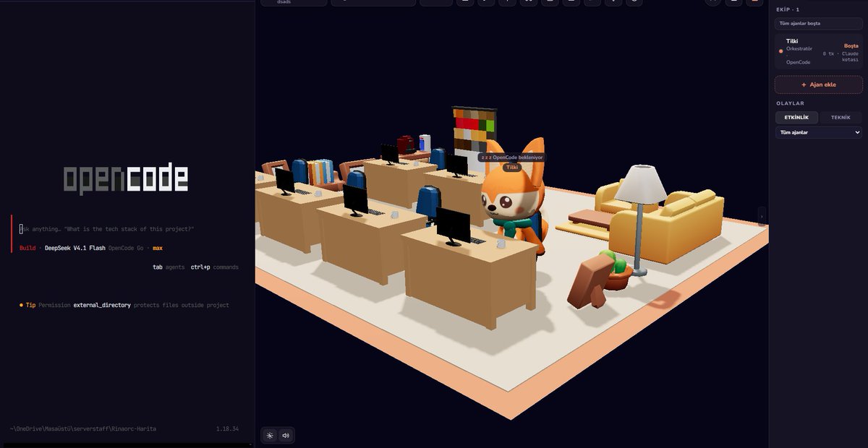Collapse the right side panel chevron
Viewport: 868px width, 448px height.
click(762, 216)
